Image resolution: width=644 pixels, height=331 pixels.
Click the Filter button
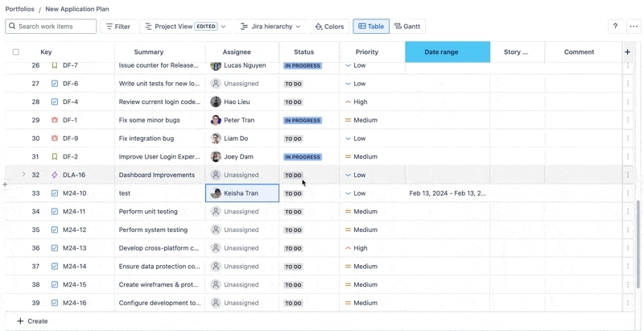point(118,27)
